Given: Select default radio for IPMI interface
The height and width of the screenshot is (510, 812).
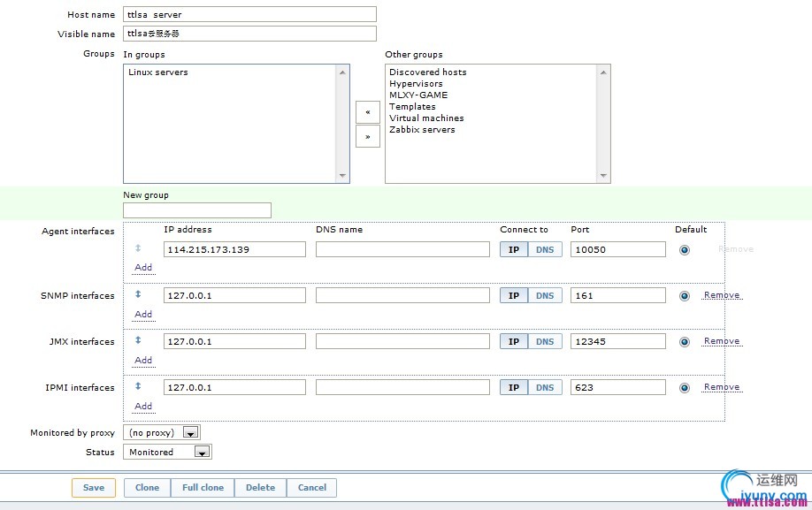Looking at the screenshot, I should point(685,388).
